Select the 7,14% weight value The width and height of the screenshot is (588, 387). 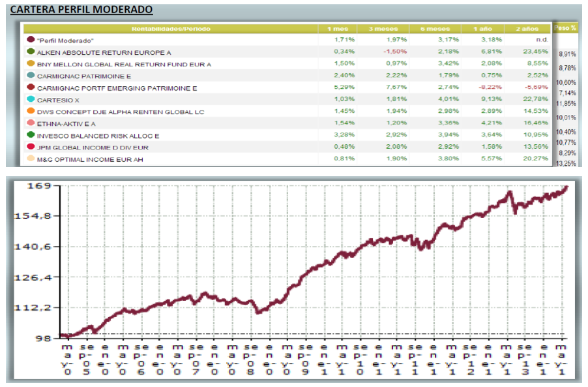tap(567, 93)
